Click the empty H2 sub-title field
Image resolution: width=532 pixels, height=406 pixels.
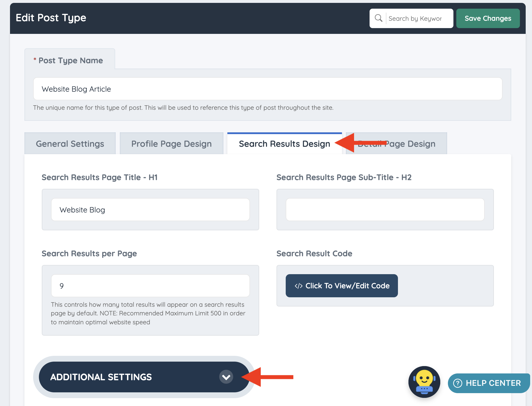pyautogui.click(x=385, y=210)
